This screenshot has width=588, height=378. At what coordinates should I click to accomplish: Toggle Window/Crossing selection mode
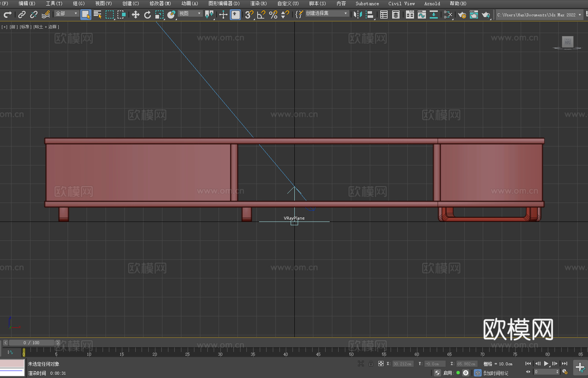pyautogui.click(x=122, y=14)
